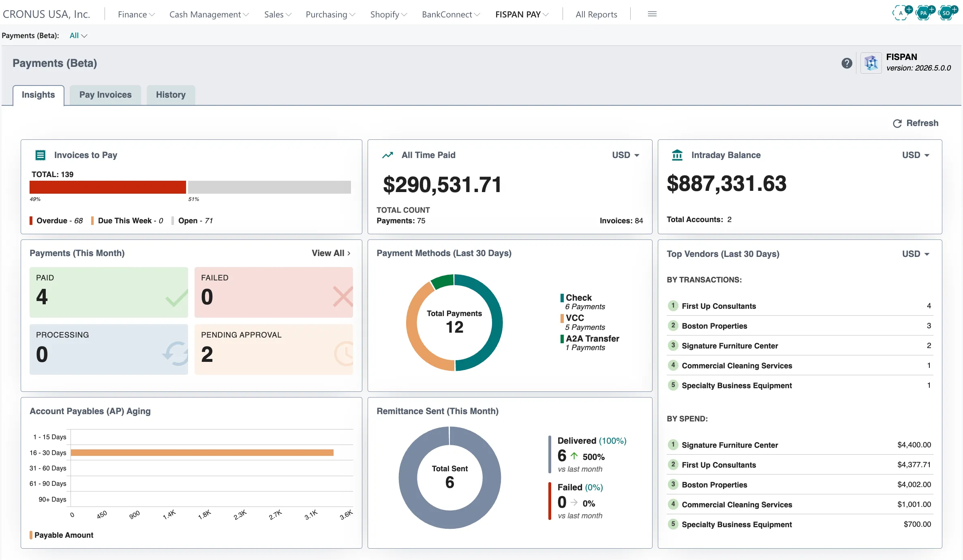Click the Invoices to Pay list icon

[x=41, y=155]
